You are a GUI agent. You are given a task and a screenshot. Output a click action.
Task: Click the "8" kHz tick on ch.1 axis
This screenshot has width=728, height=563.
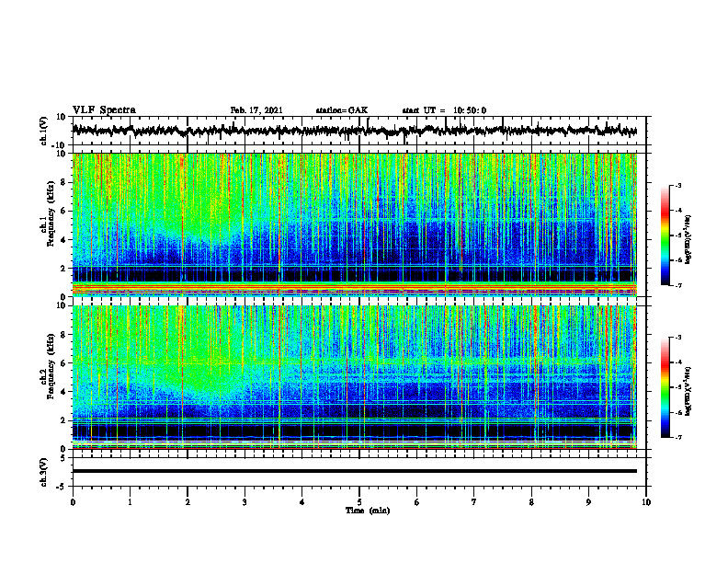[x=63, y=182]
